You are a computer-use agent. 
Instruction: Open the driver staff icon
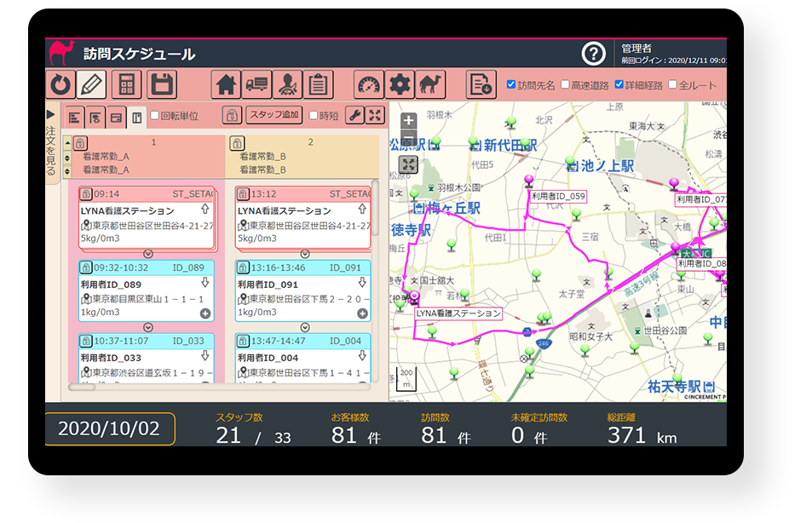pos(287,84)
